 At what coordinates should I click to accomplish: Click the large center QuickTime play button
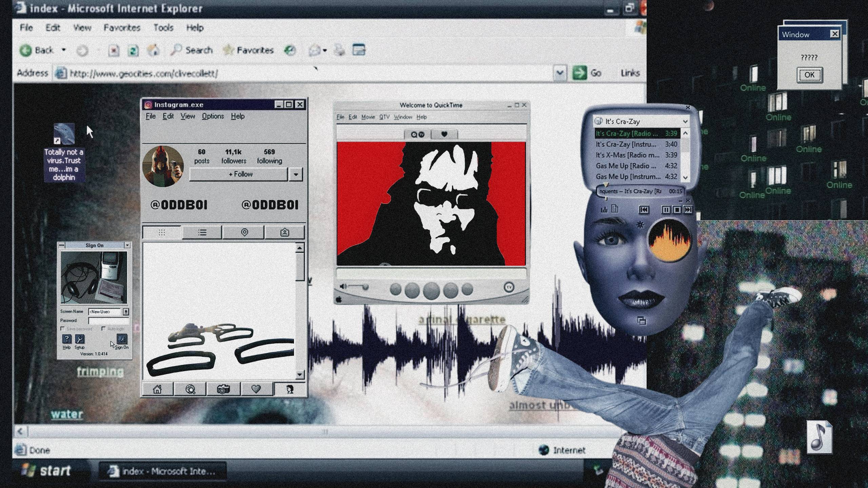pos(431,291)
